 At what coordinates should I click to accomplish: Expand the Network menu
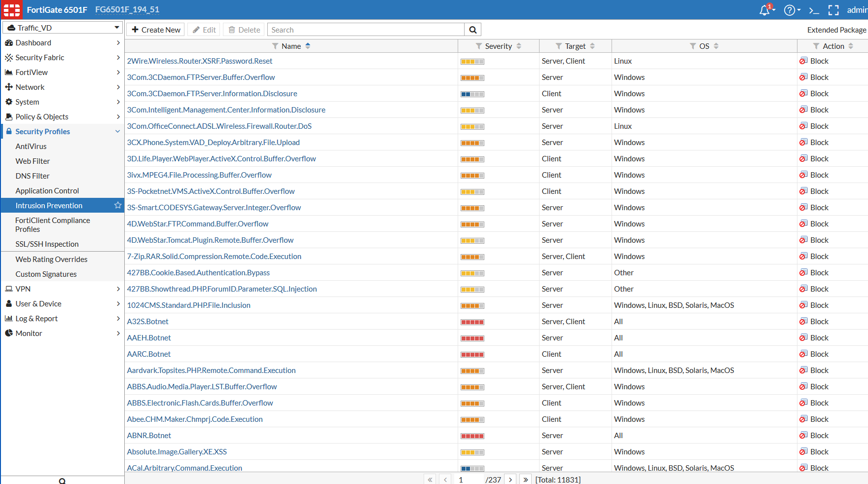click(62, 87)
